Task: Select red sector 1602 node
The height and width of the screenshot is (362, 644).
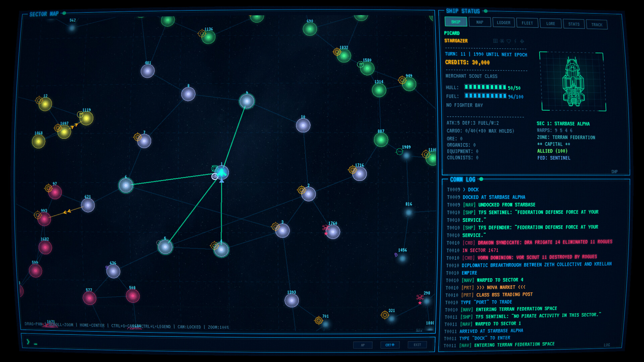Action: pyautogui.click(x=45, y=247)
